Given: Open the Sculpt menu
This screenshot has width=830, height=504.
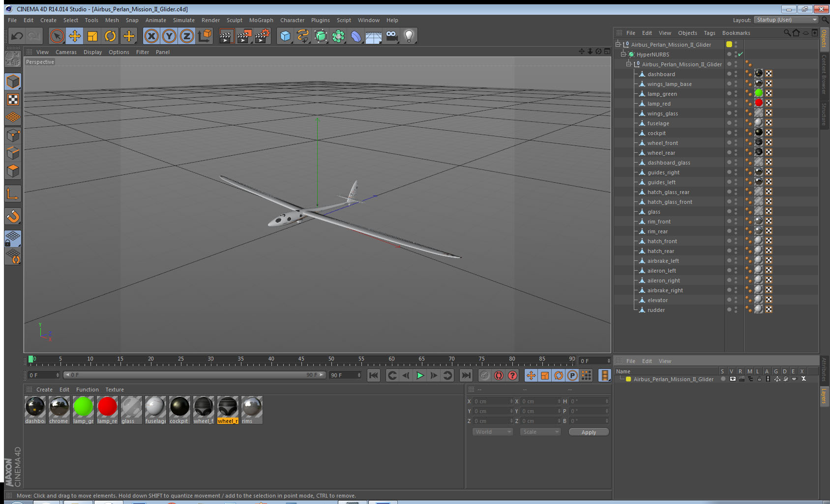Looking at the screenshot, I should (x=235, y=20).
